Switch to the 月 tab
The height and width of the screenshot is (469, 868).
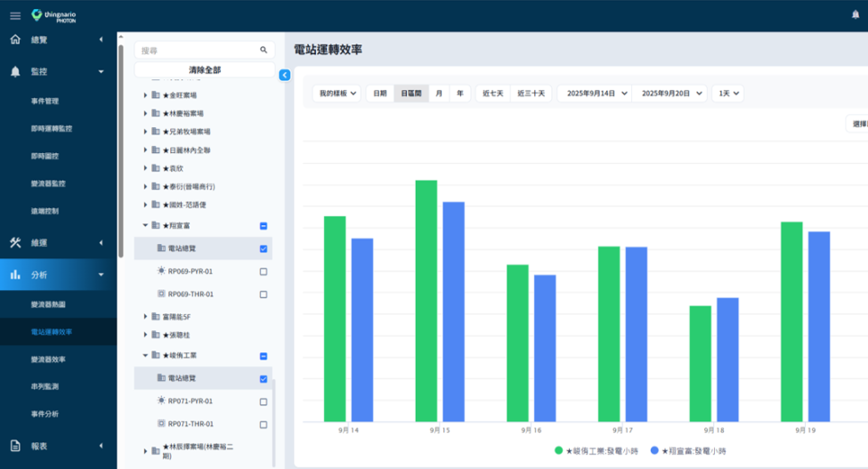click(440, 93)
